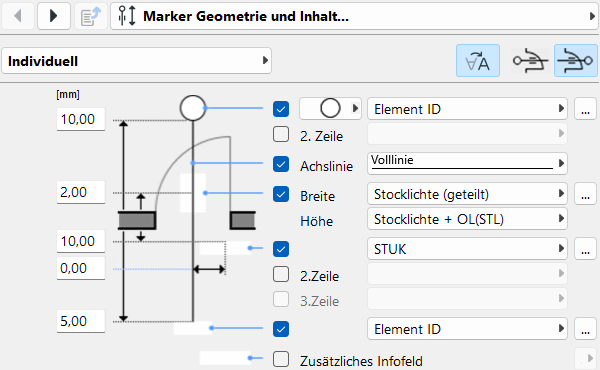Click the ellipsis button beside top Element ID
The height and width of the screenshot is (370, 600).
(585, 109)
